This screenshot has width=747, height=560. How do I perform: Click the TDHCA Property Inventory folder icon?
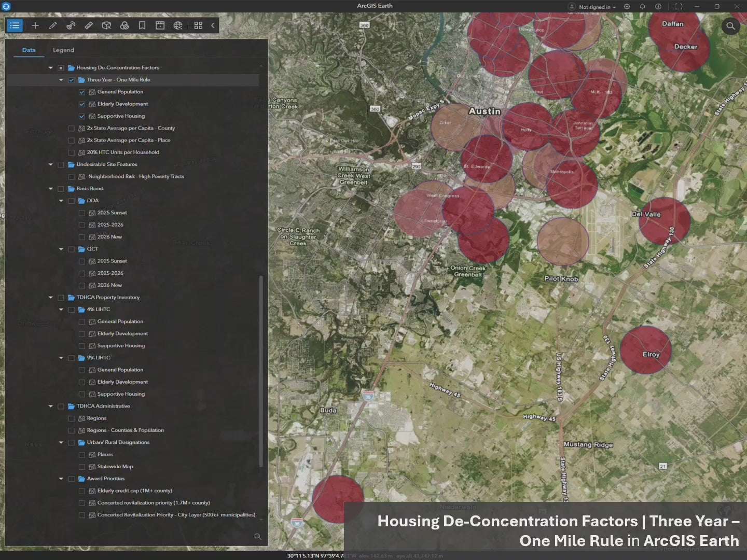point(71,298)
